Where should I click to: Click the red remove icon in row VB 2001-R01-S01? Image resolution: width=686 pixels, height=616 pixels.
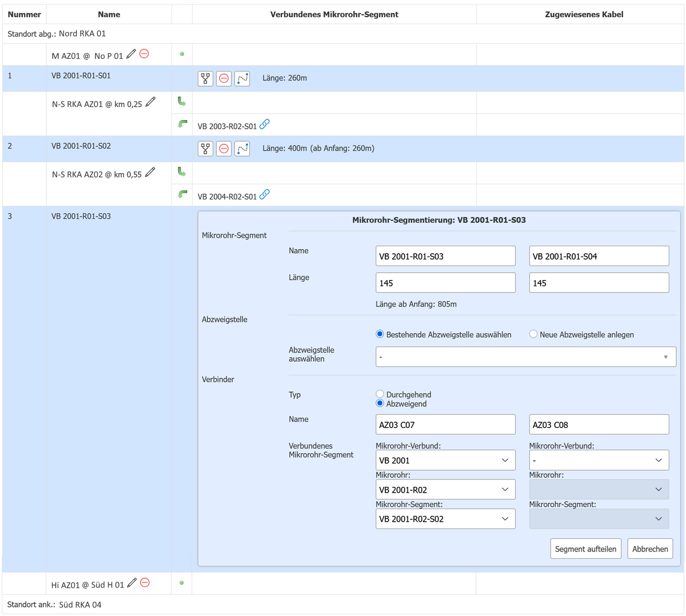(224, 78)
